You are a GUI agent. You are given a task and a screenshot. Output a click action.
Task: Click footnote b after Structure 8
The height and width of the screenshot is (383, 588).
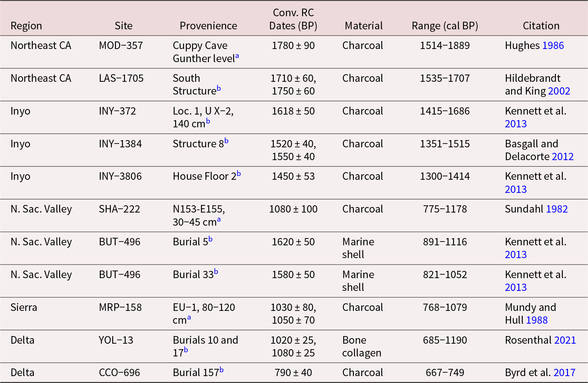(x=226, y=141)
